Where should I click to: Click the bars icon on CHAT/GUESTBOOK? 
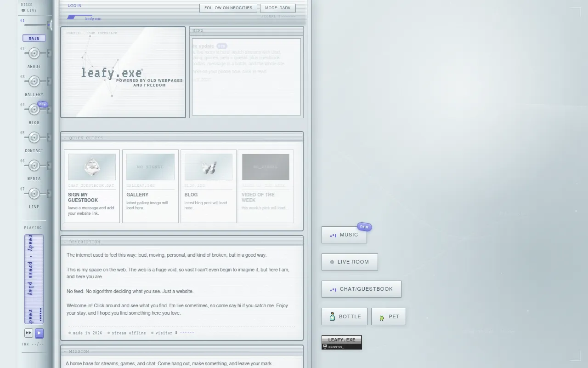point(333,289)
